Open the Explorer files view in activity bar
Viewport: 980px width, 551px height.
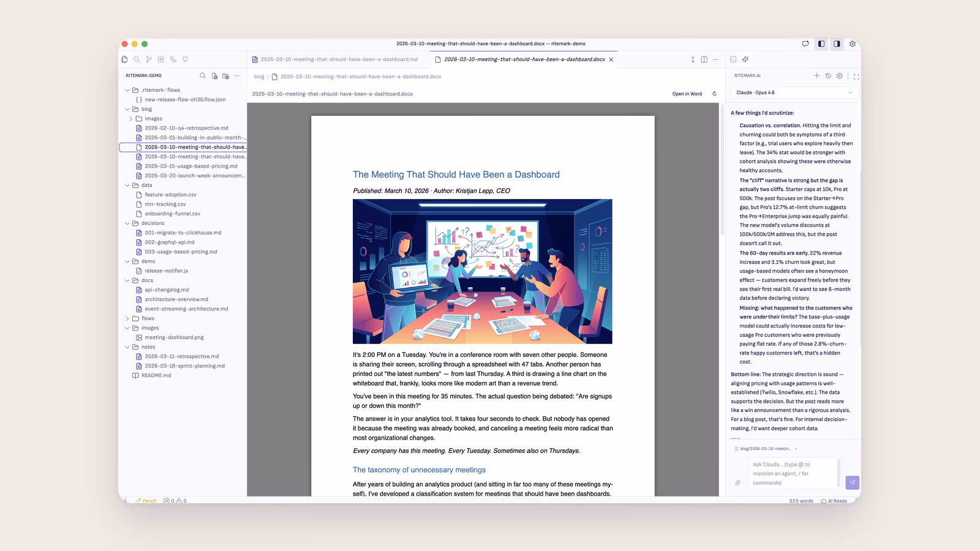[124, 59]
